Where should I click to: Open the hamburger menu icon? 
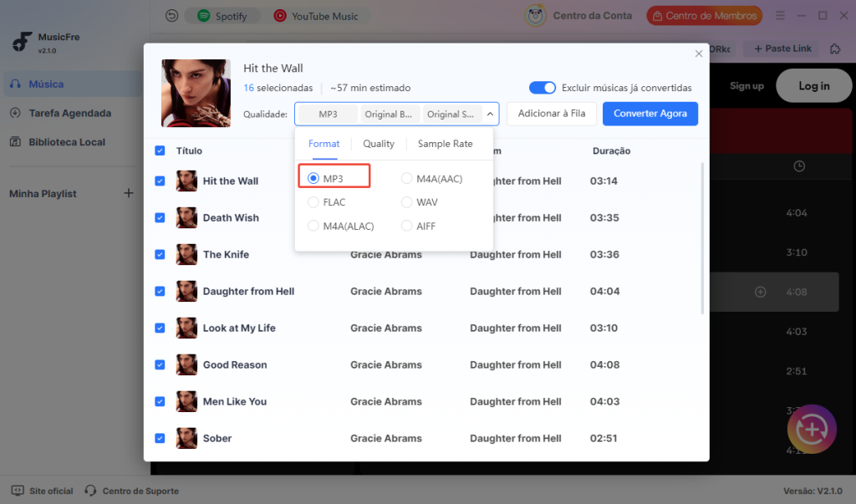(780, 16)
